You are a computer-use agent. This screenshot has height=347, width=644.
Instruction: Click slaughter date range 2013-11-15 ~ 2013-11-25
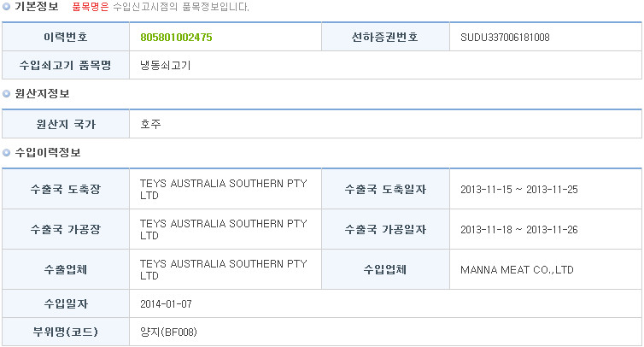click(x=518, y=190)
